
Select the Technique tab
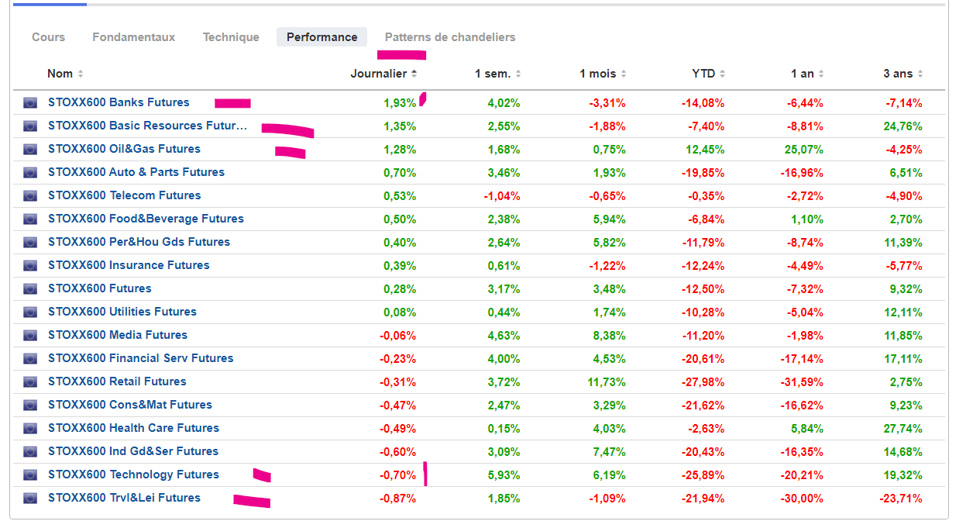(x=231, y=37)
